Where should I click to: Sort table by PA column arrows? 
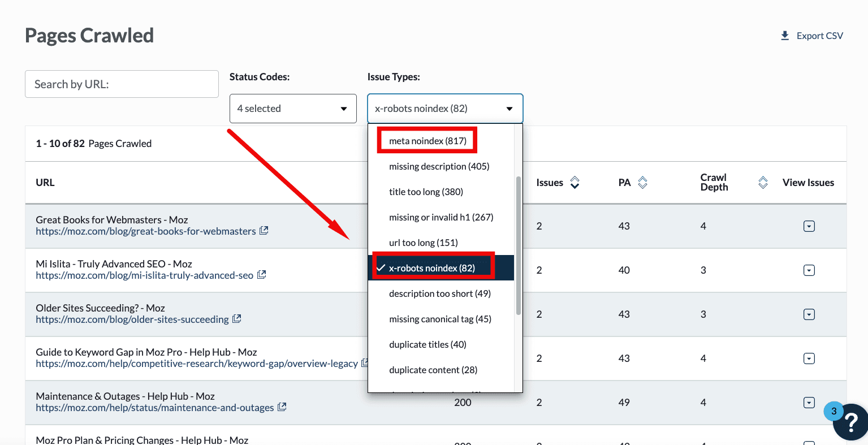click(x=642, y=183)
